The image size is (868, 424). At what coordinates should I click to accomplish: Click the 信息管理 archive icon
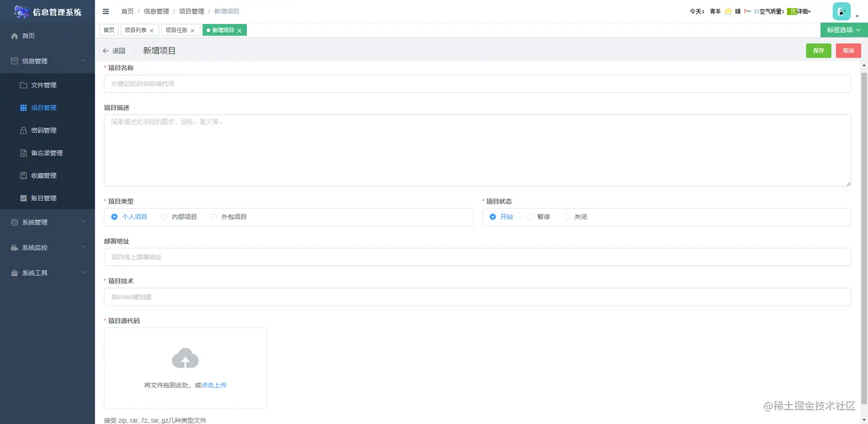click(x=15, y=61)
